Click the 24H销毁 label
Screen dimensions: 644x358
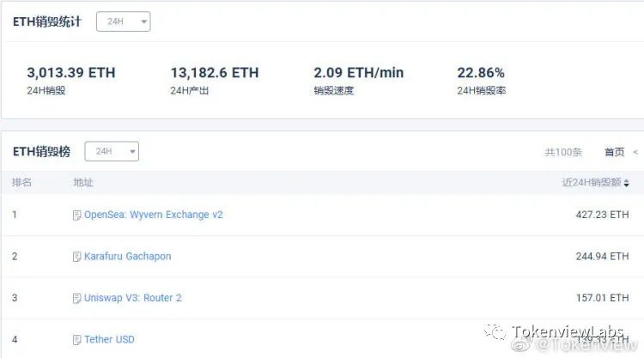tap(46, 91)
